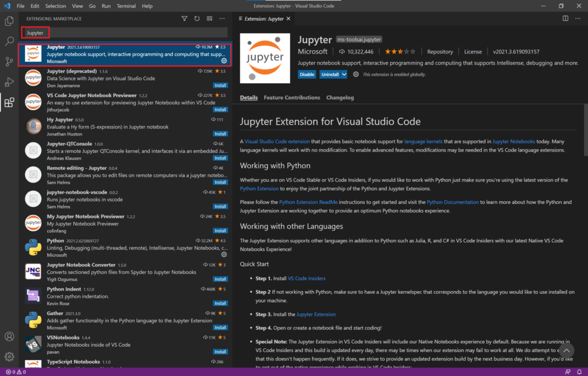Open the Terminal menu

point(126,6)
